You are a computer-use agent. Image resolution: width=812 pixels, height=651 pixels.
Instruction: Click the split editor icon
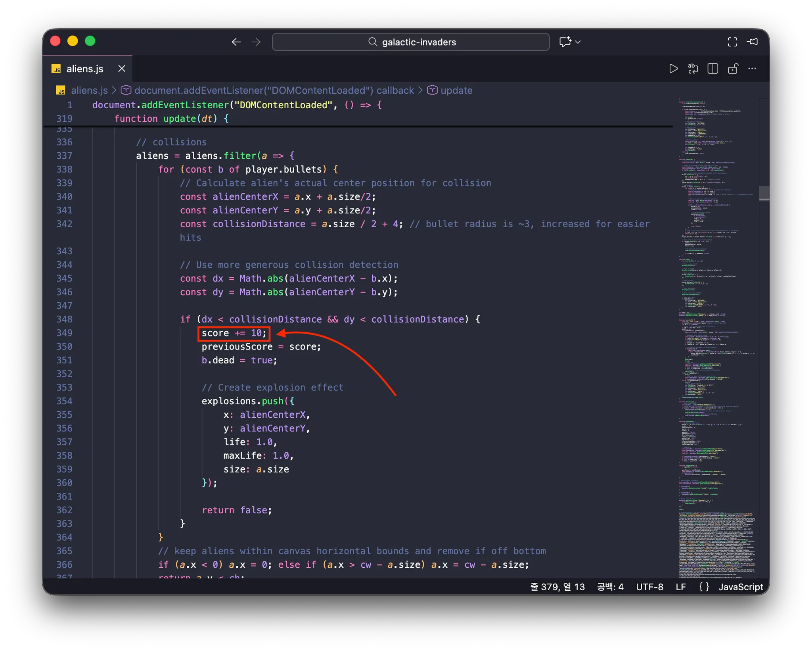click(712, 69)
